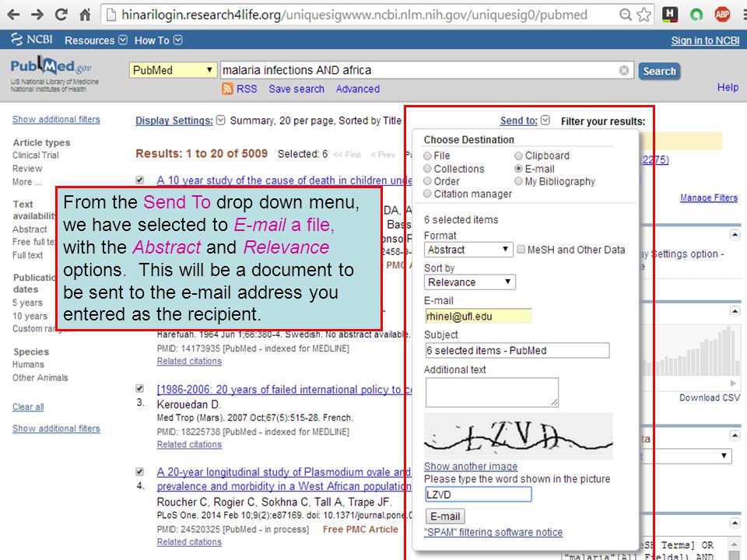Open the Advanced search link

[x=357, y=89]
